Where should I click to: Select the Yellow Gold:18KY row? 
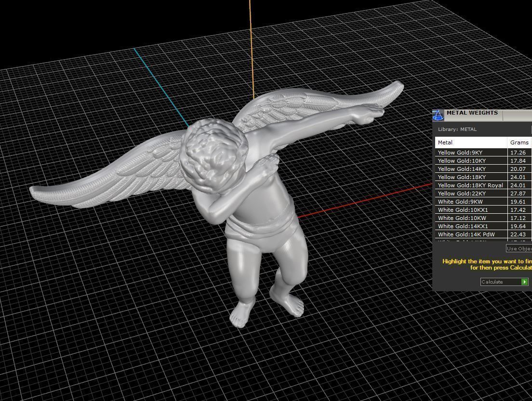coord(483,177)
